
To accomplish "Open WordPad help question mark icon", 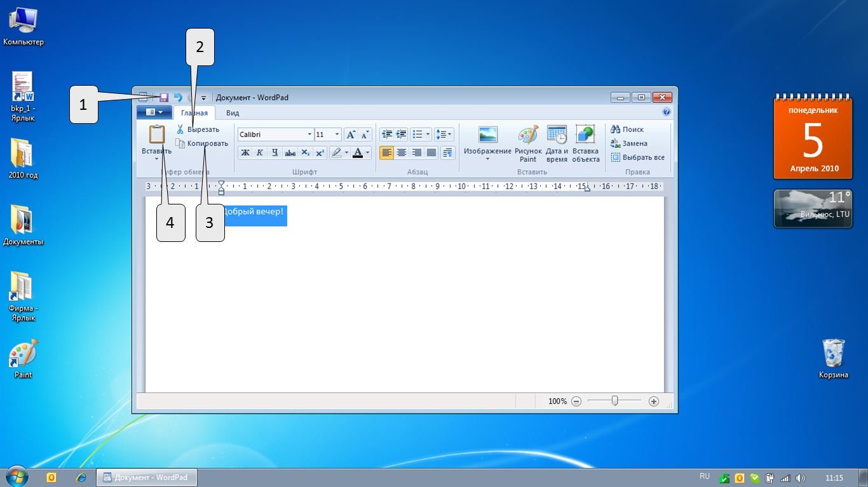I will click(667, 112).
